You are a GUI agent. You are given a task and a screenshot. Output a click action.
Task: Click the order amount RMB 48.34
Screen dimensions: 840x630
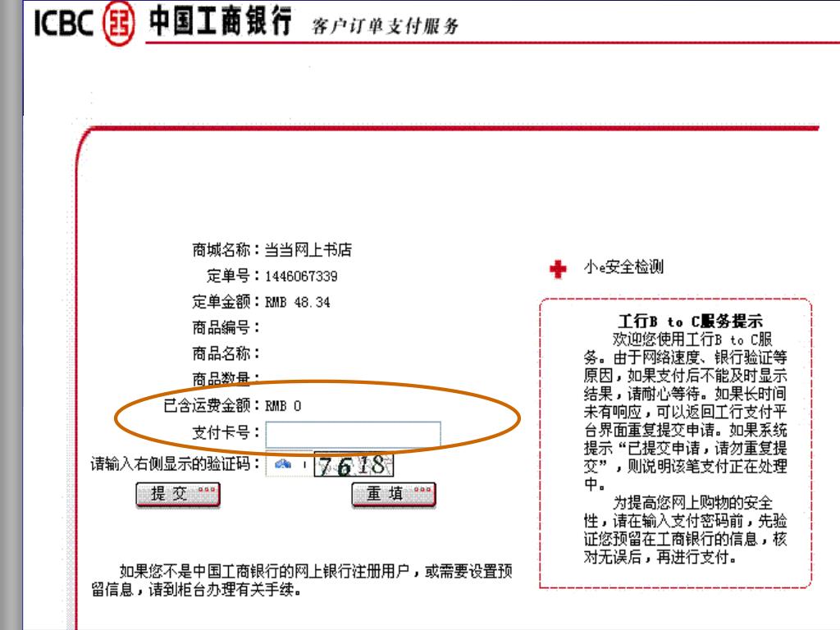pos(297,302)
